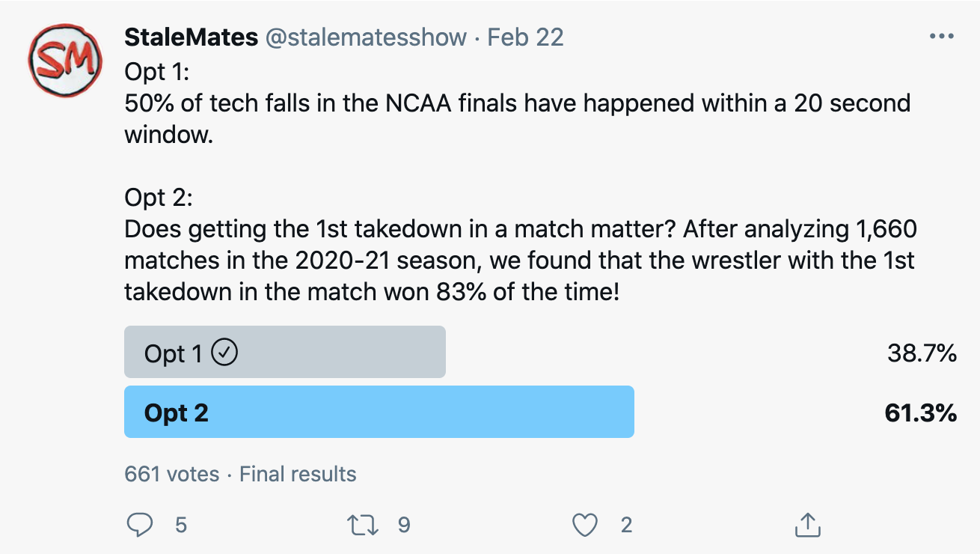Click the retweet count number 9

pyautogui.click(x=404, y=525)
